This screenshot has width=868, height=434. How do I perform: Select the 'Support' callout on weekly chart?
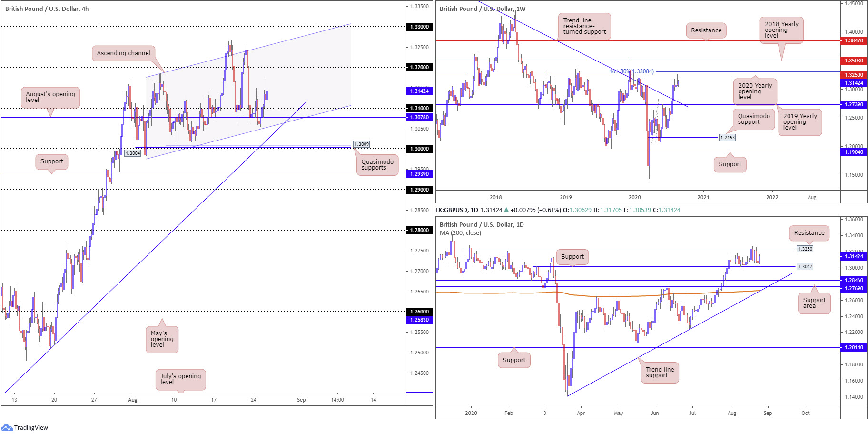point(730,164)
